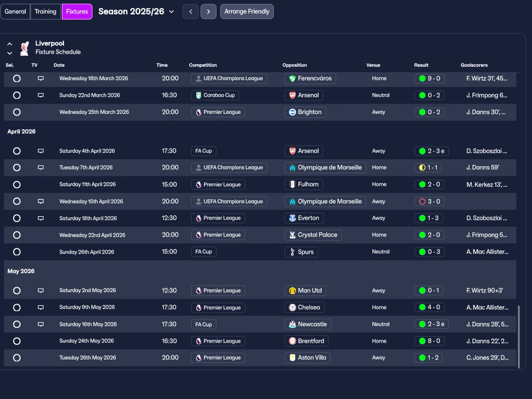Click the TV icon for the Newcastle match
This screenshot has height=399, width=532.
click(x=41, y=324)
